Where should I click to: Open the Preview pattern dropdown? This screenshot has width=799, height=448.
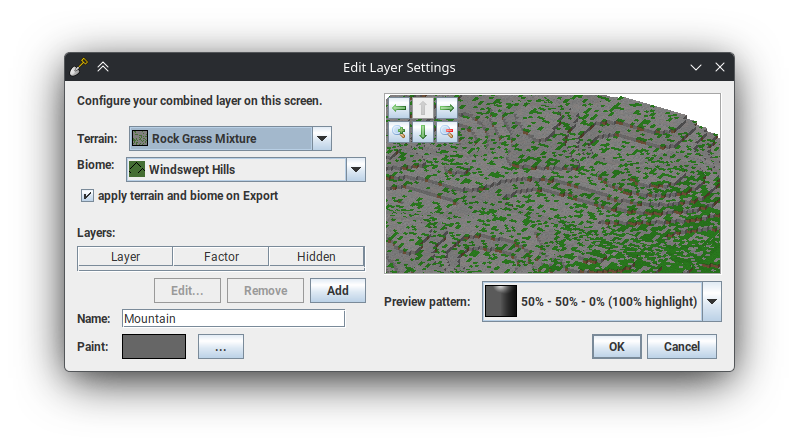coord(711,301)
